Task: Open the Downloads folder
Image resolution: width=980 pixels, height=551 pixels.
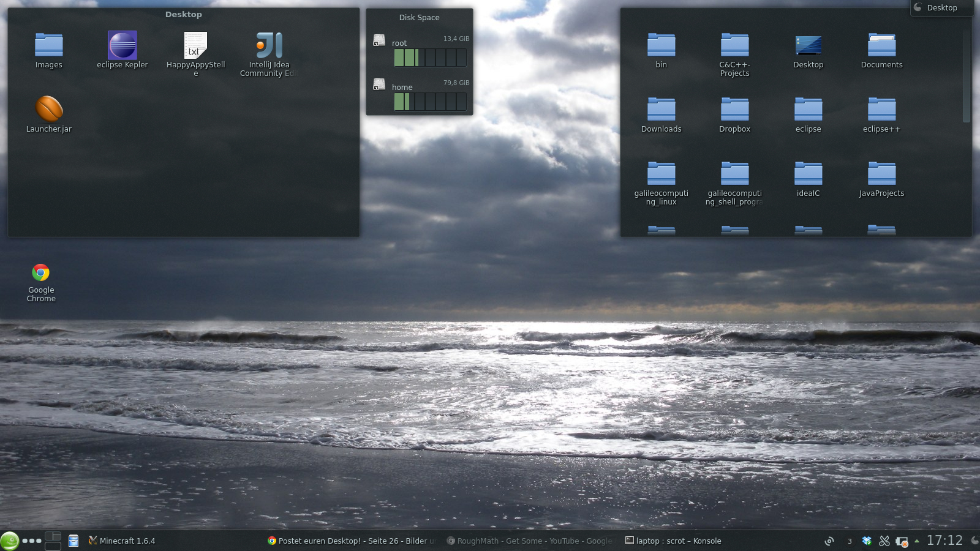Action: click(661, 110)
